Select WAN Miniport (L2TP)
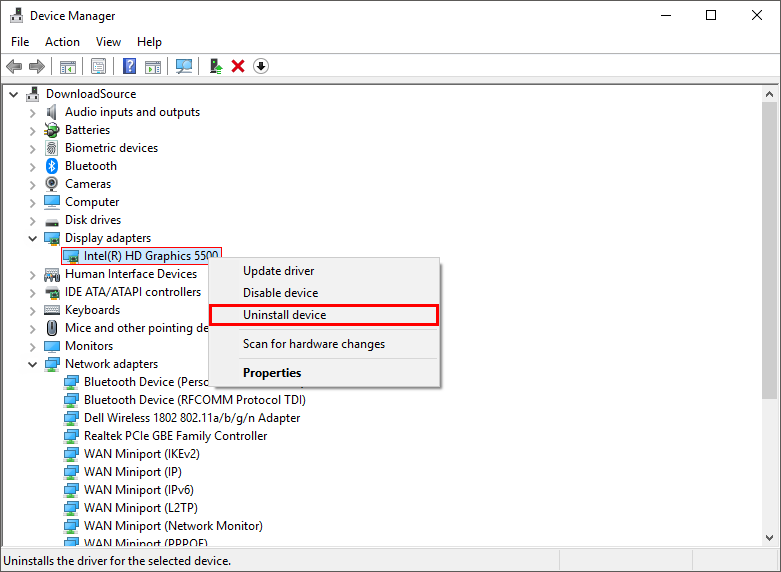Viewport: 781px width, 572px height. tap(141, 508)
